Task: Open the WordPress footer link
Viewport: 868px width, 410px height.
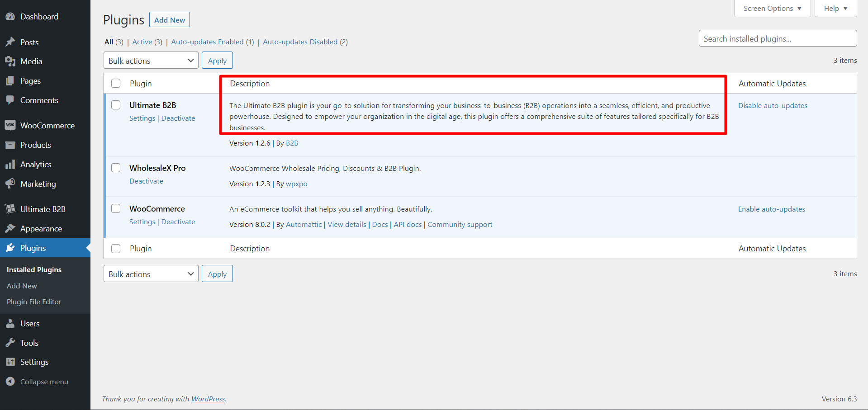Action: pos(208,399)
